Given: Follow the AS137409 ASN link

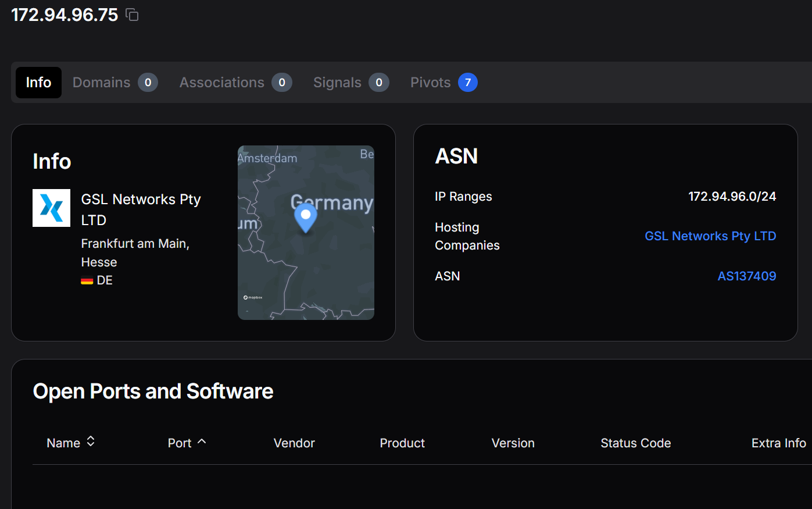Looking at the screenshot, I should coord(746,276).
